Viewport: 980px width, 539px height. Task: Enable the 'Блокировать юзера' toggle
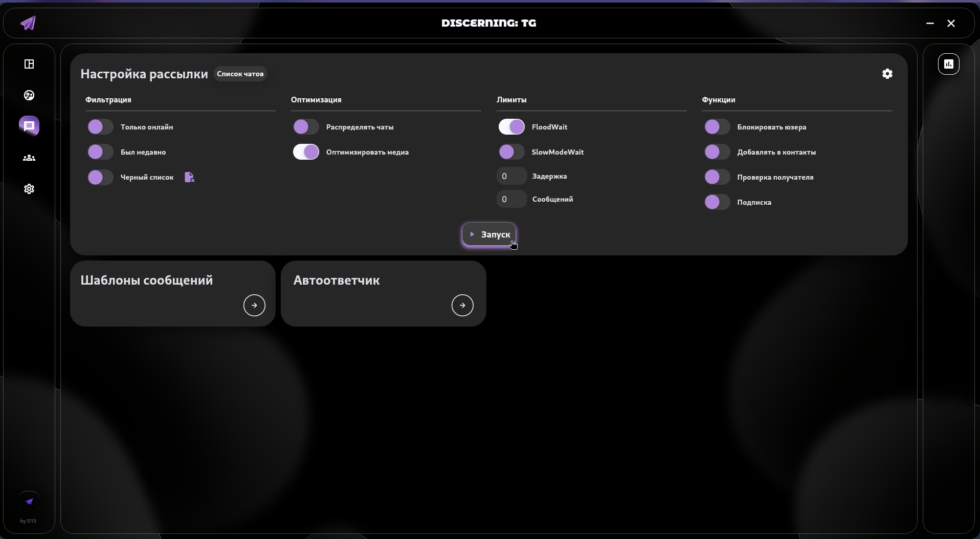click(x=717, y=127)
